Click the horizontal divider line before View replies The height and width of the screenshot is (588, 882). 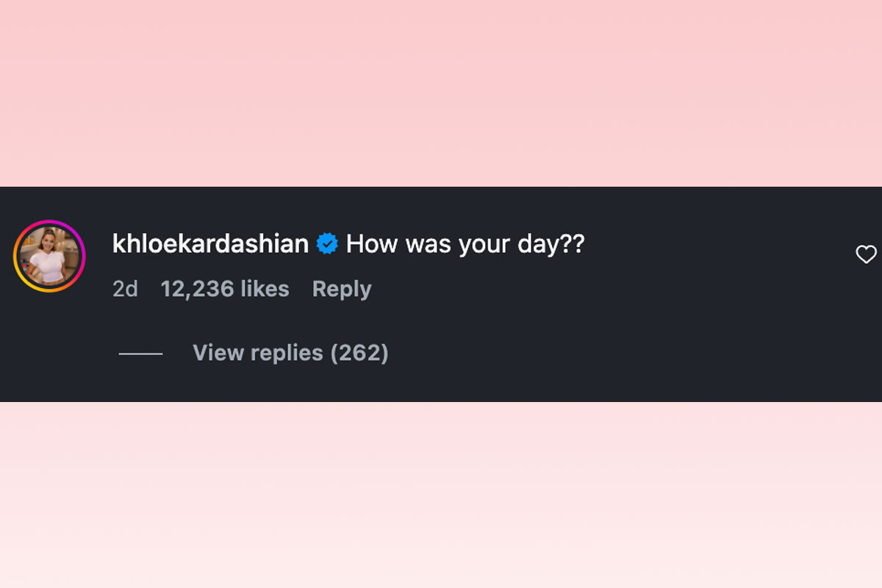pyautogui.click(x=140, y=353)
